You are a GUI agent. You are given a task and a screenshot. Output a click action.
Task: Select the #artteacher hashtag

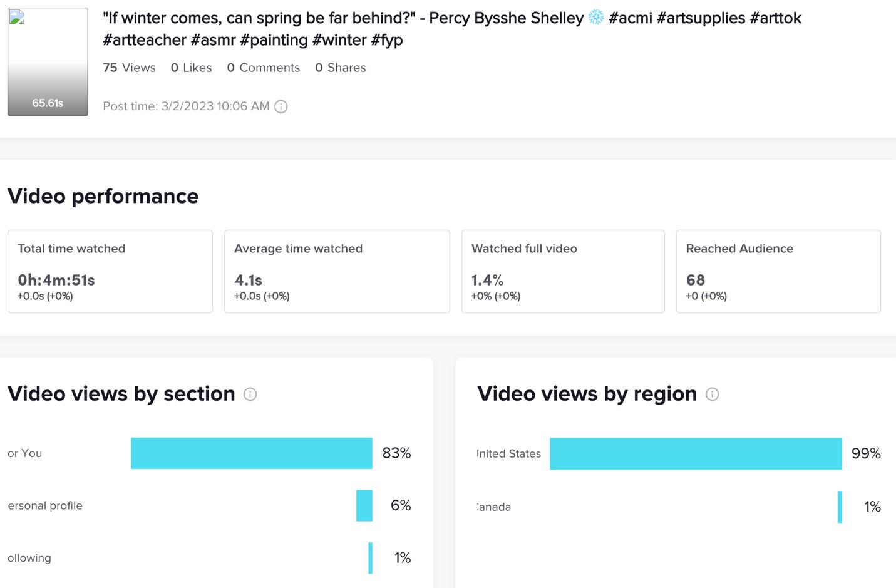coord(144,40)
